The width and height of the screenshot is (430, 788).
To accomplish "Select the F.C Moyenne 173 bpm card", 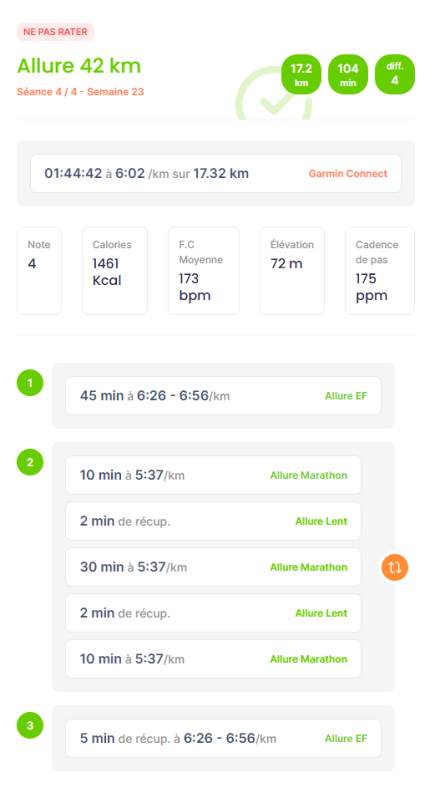I will coord(203,270).
